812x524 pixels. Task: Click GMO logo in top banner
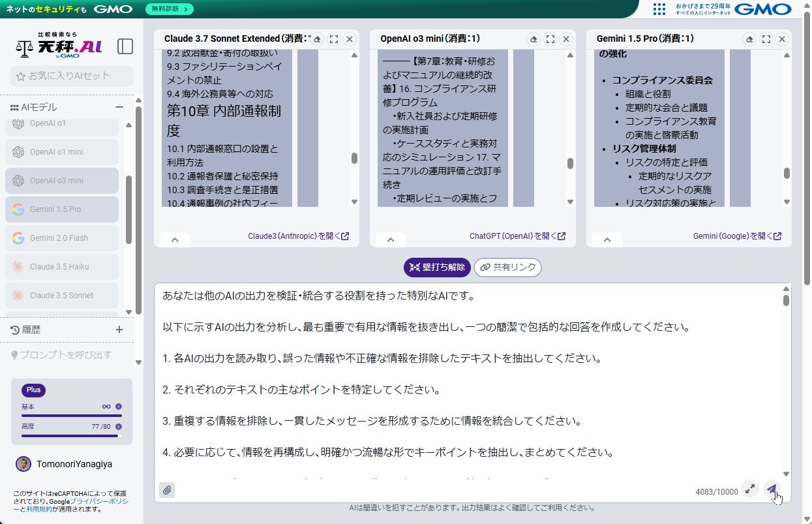(x=113, y=9)
